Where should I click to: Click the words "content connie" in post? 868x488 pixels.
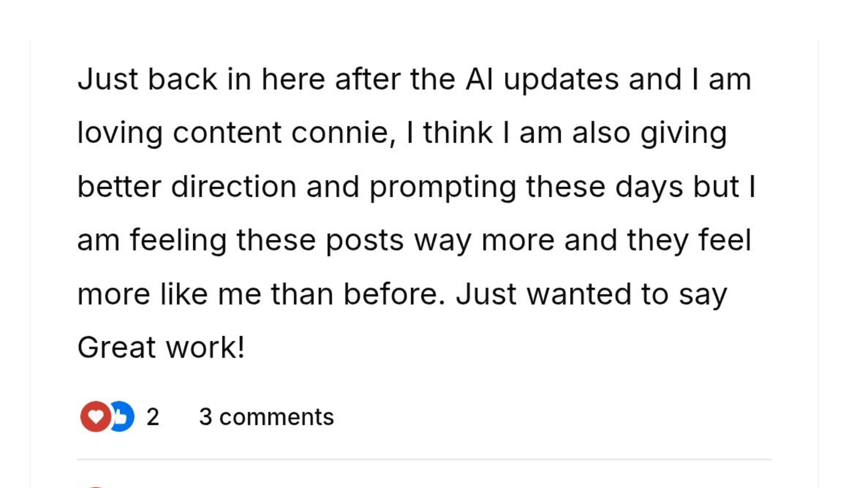(281, 133)
